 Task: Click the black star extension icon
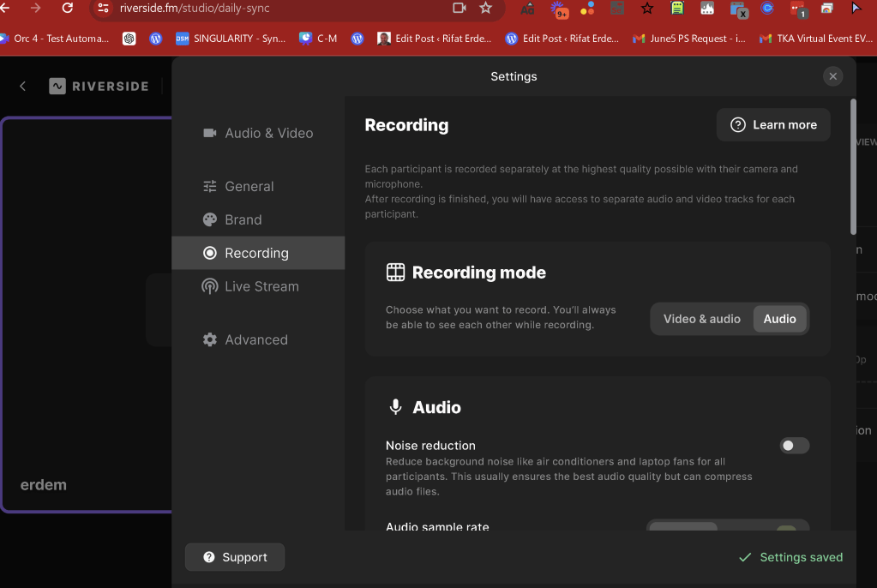(647, 8)
